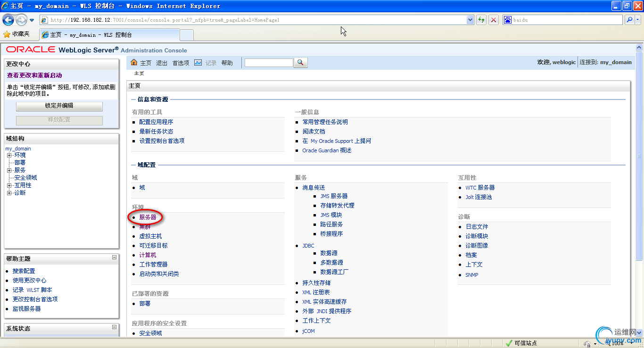Click the green Refresh page icon
644x348 pixels.
(x=481, y=20)
